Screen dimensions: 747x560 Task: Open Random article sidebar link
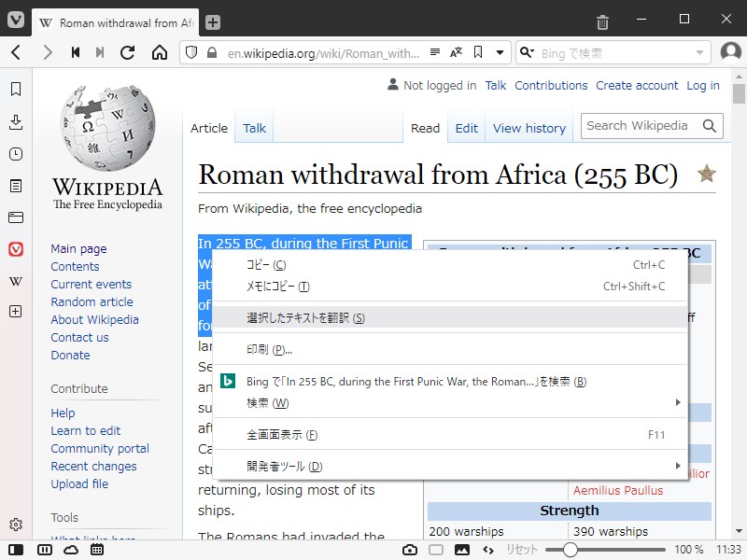[x=92, y=301]
